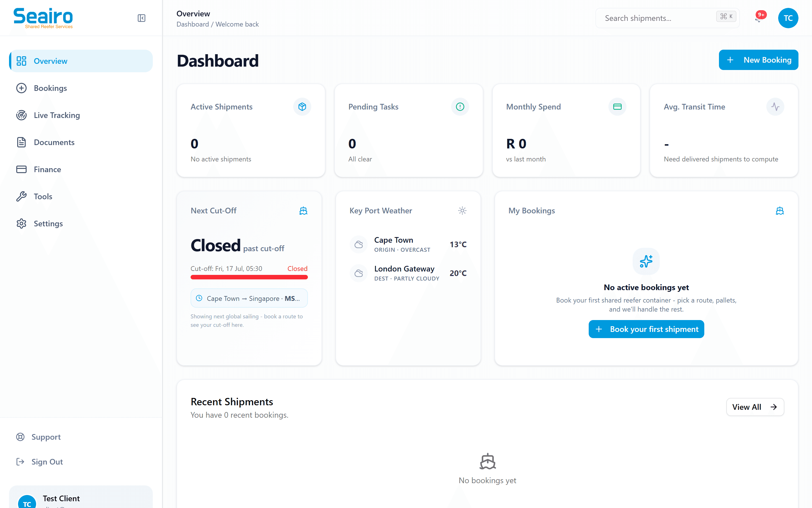Click the ⌘K shortcut badge

(726, 16)
